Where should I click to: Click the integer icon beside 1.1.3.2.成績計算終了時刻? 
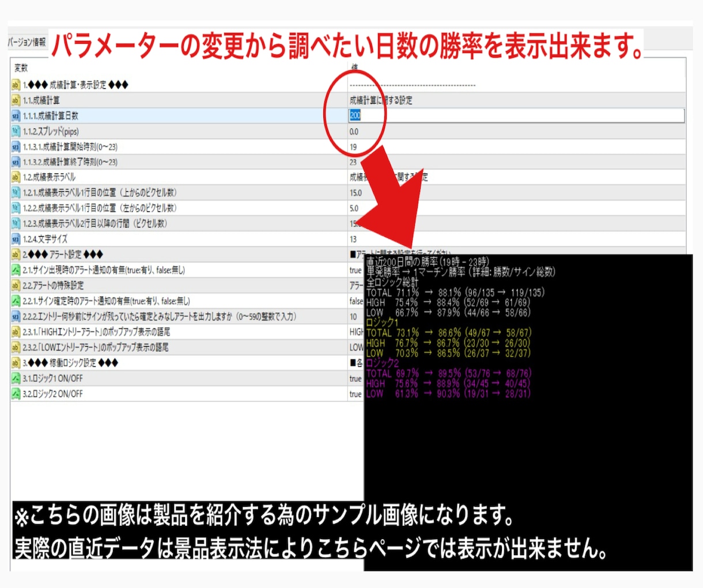click(16, 162)
